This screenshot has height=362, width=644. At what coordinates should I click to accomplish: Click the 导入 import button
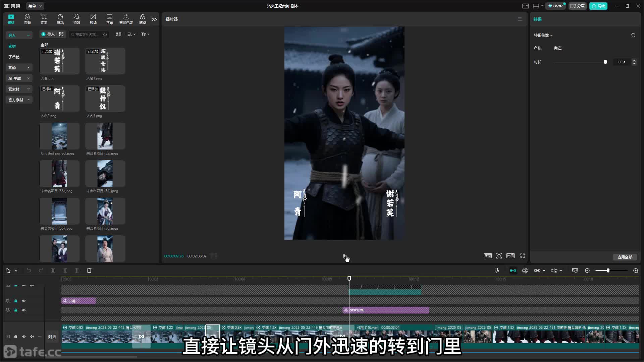click(48, 34)
